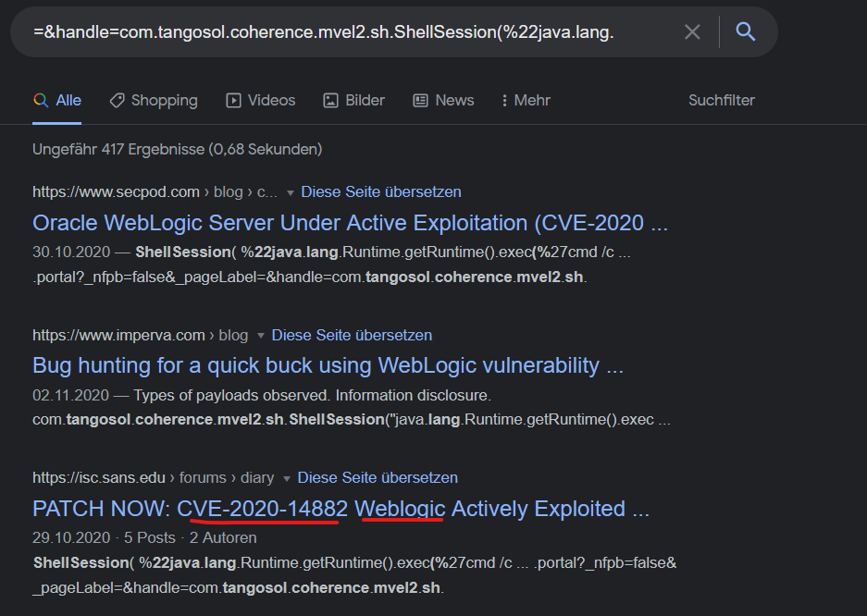This screenshot has height=616, width=867.
Task: Switch to the Shopping tab
Action: [x=154, y=100]
